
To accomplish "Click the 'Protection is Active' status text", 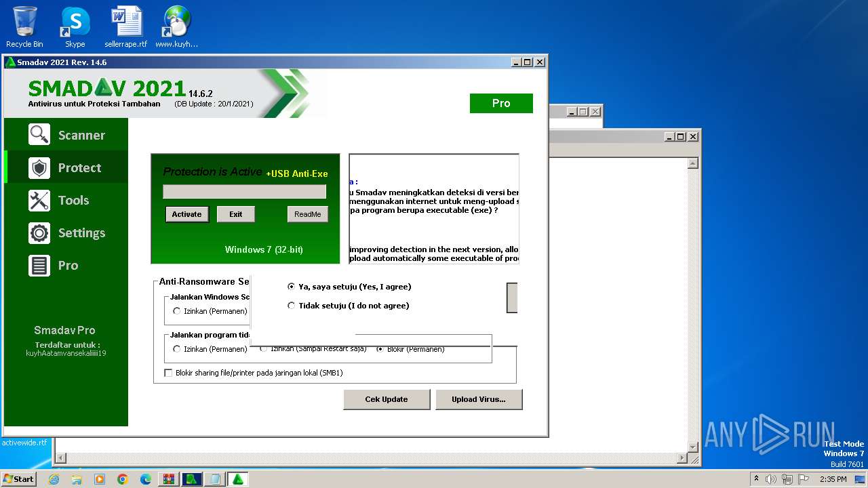I will point(212,172).
